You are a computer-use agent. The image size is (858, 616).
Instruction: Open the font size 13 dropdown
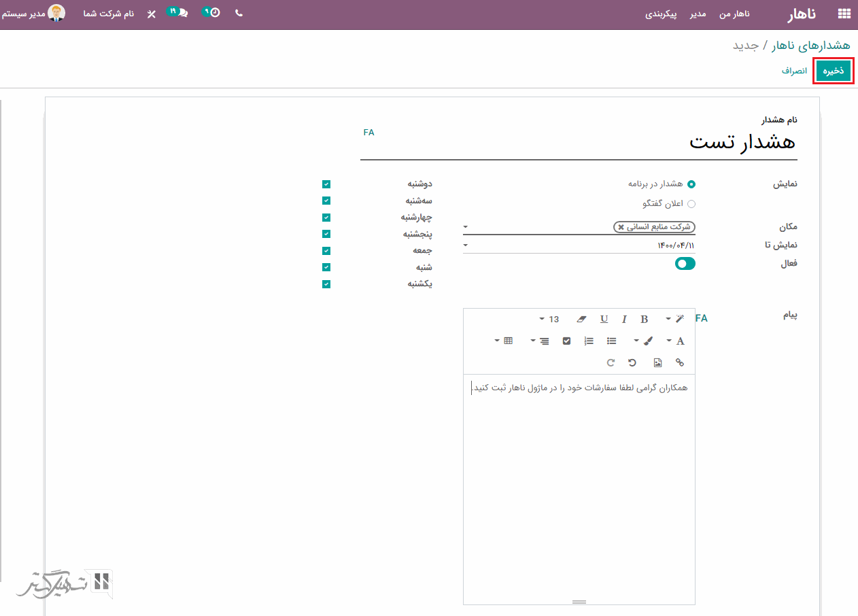(x=549, y=319)
